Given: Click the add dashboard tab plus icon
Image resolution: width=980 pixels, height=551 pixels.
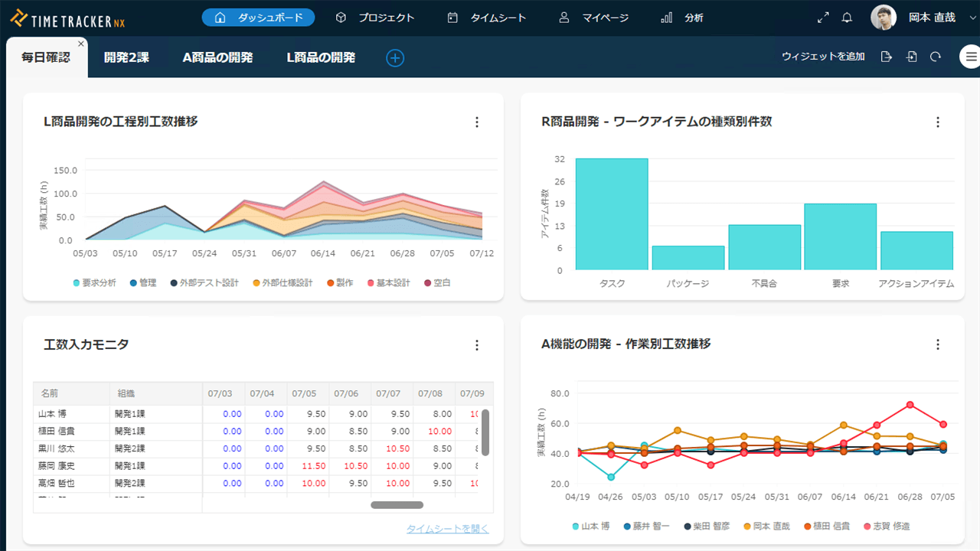Looking at the screenshot, I should 395,57.
